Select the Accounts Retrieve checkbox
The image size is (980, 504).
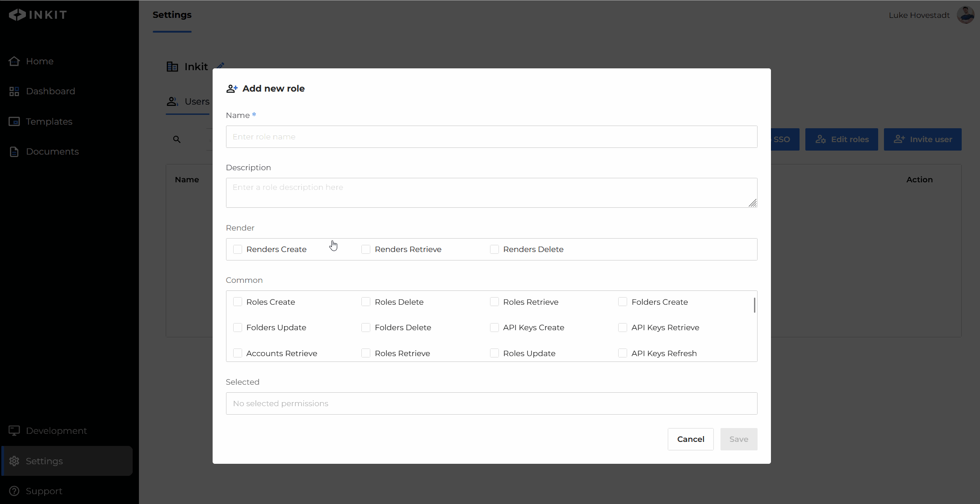click(x=238, y=353)
